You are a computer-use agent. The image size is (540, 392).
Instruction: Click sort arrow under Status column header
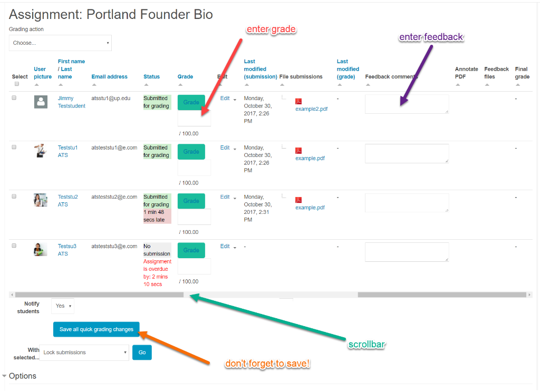click(x=146, y=85)
